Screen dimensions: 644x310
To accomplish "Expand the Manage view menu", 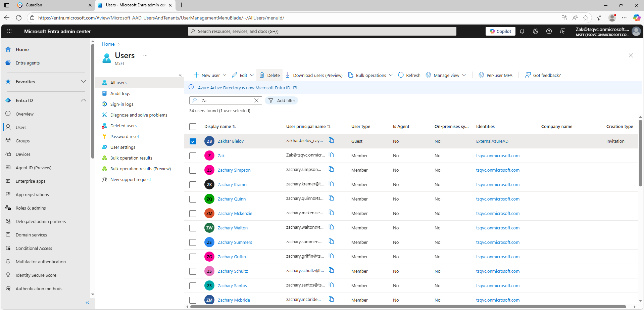I will tap(464, 75).
